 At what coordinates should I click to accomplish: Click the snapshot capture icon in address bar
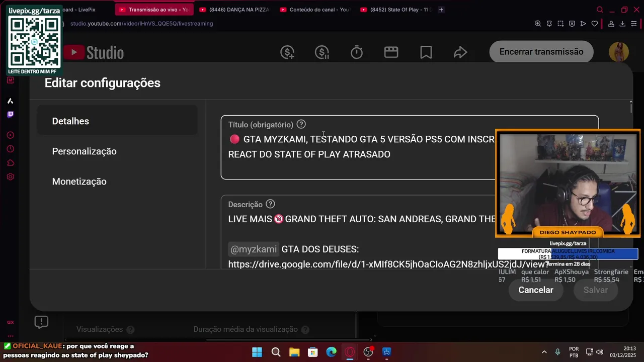560,24
